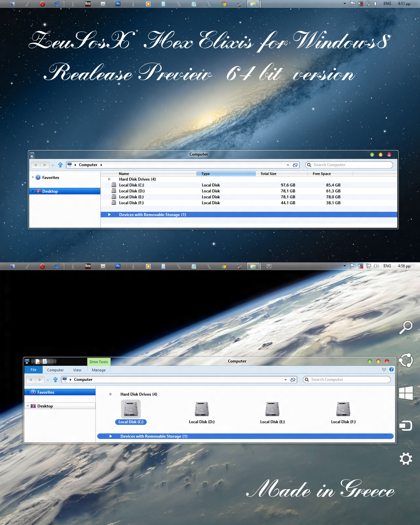Select the Local Disk (C:) row in details list

click(x=249, y=185)
